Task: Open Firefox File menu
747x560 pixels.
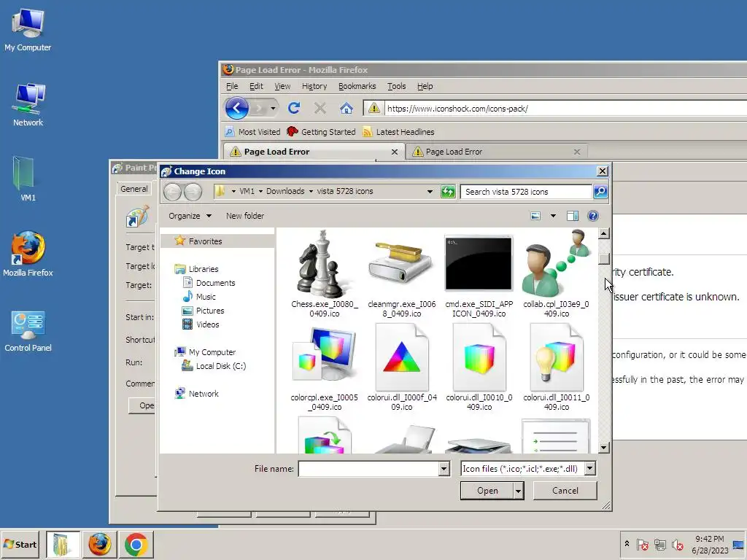Action: pyautogui.click(x=232, y=86)
